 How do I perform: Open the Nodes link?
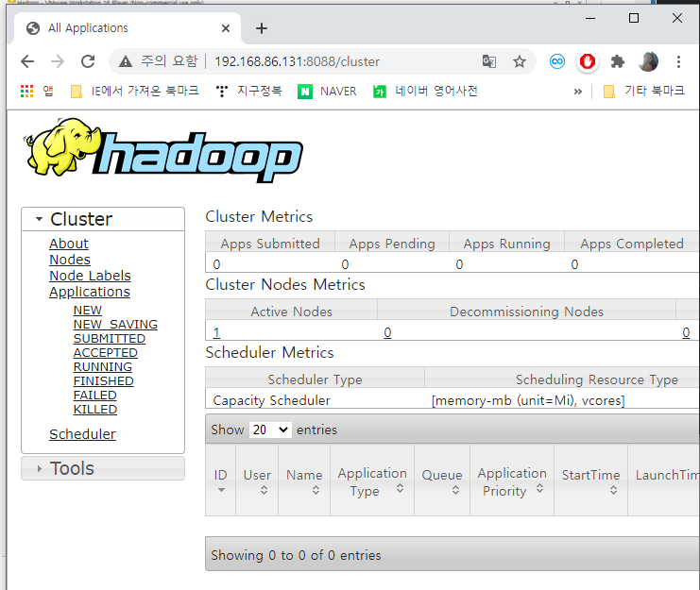[x=70, y=260]
